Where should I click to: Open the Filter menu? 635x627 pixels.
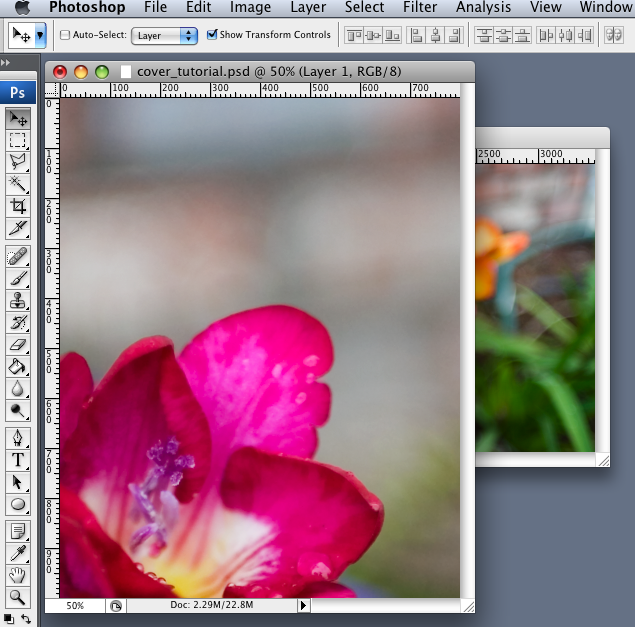point(420,7)
